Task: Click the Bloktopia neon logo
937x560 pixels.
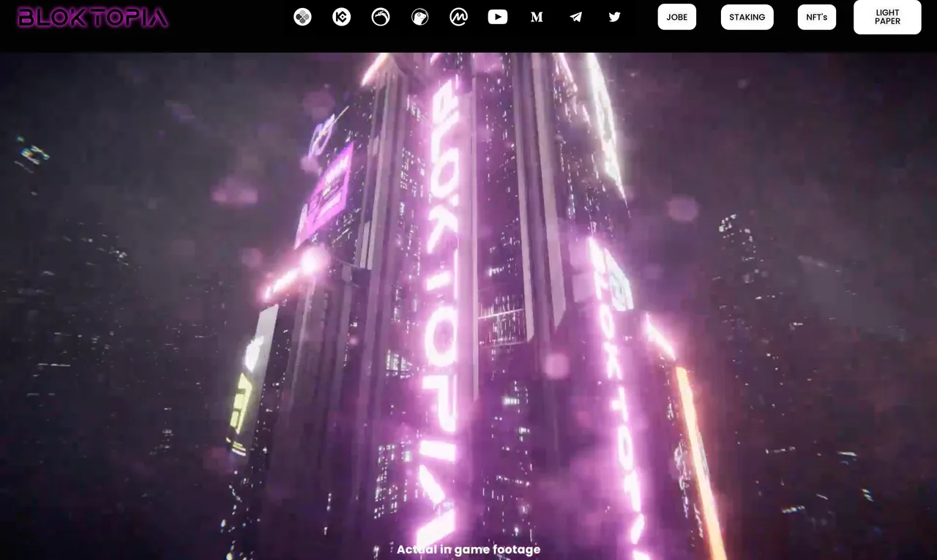Action: click(x=93, y=18)
